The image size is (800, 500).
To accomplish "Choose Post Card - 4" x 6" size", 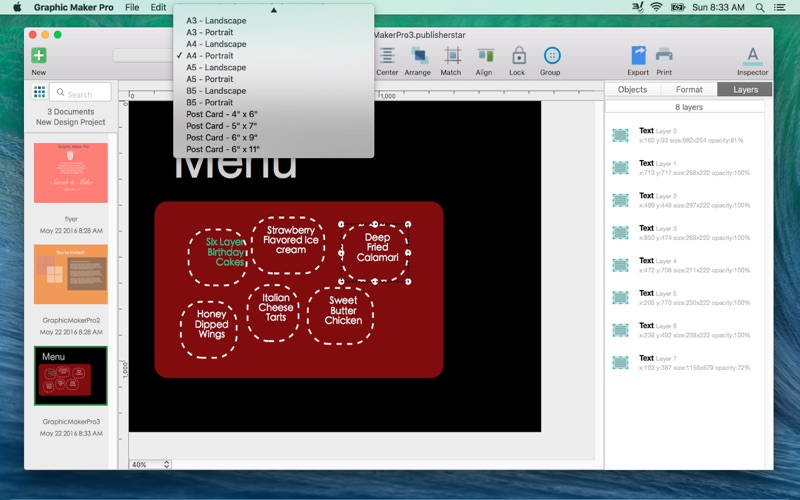I will click(x=273, y=114).
